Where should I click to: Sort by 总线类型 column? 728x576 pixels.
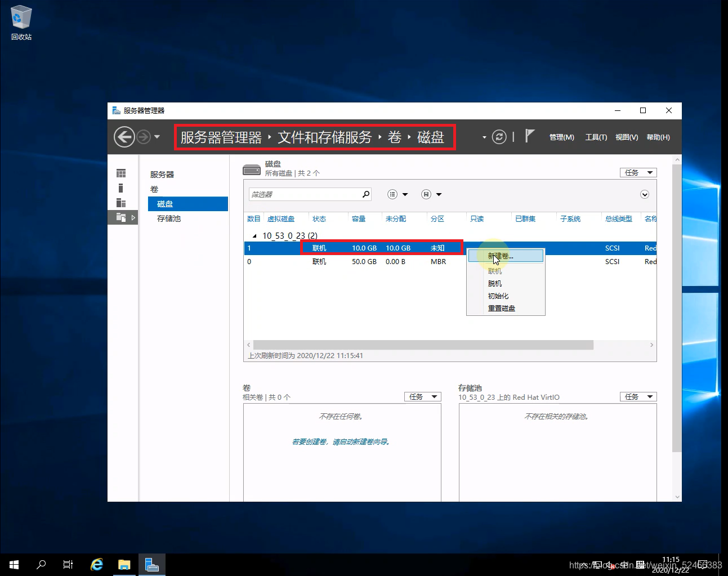[x=619, y=219]
